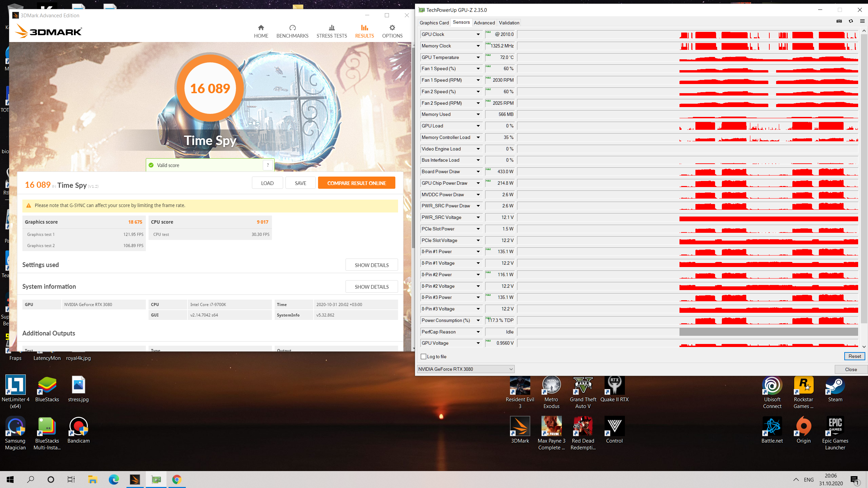Image resolution: width=868 pixels, height=488 pixels.
Task: Expand the Board Power Draw dropdown
Action: [x=478, y=171]
